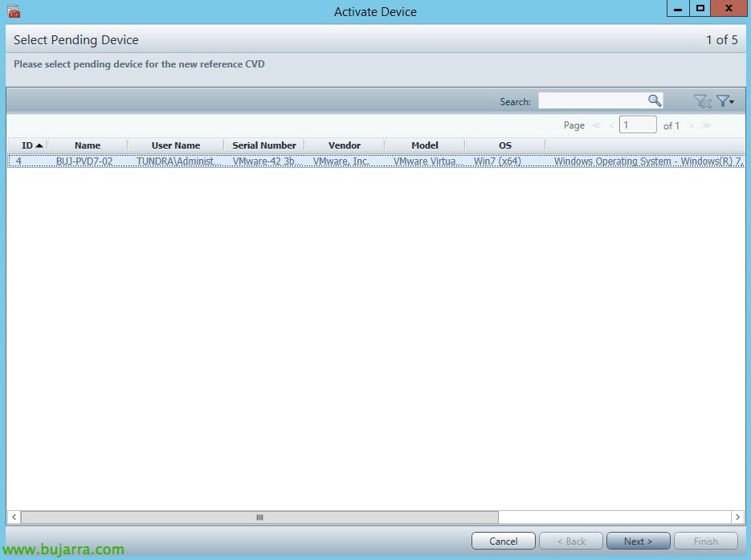This screenshot has width=751, height=560.
Task: Click the horizontal scrollbar thumb
Action: [259, 517]
